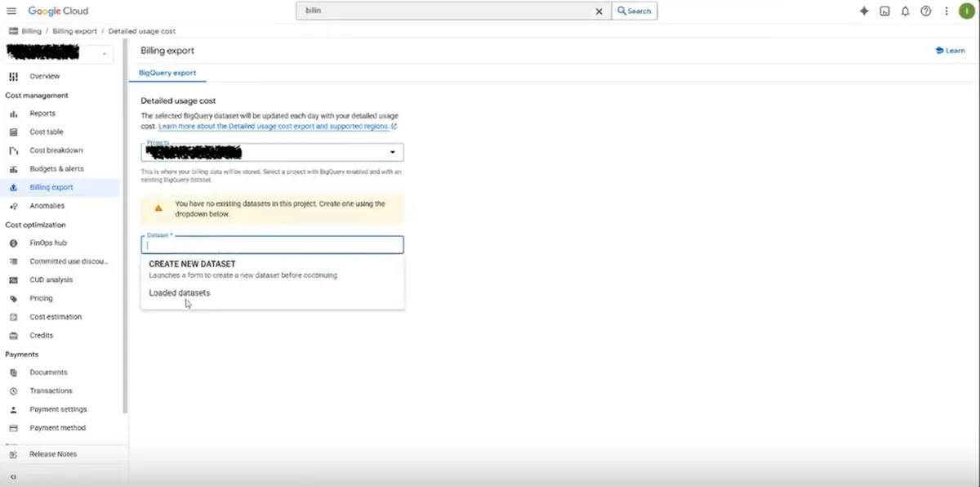This screenshot has width=980, height=487.
Task: Open Cost table page
Action: (47, 132)
